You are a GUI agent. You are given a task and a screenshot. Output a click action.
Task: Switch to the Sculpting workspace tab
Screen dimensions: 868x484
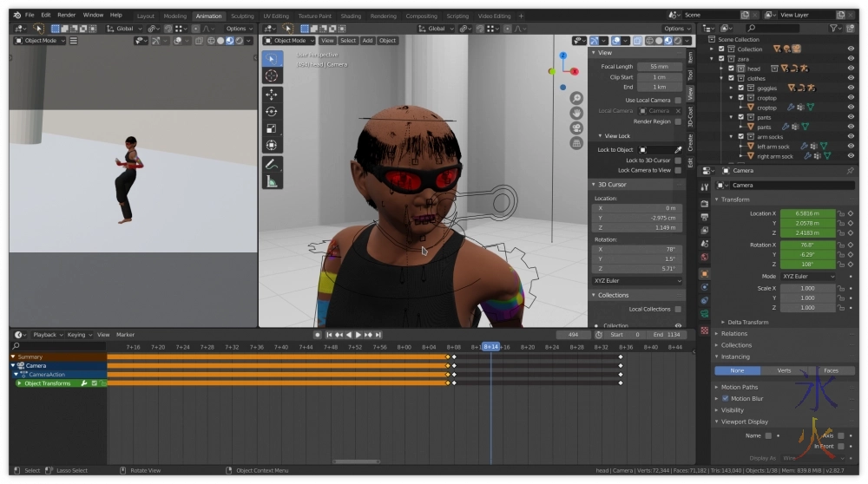point(242,16)
